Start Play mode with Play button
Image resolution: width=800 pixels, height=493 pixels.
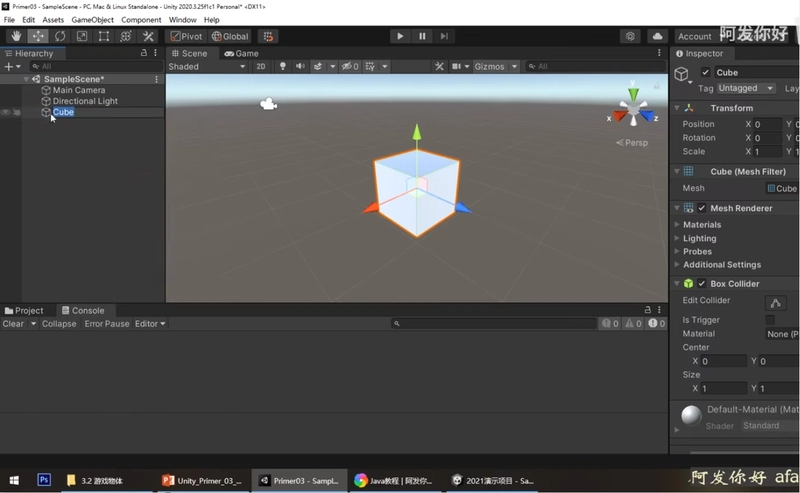400,36
